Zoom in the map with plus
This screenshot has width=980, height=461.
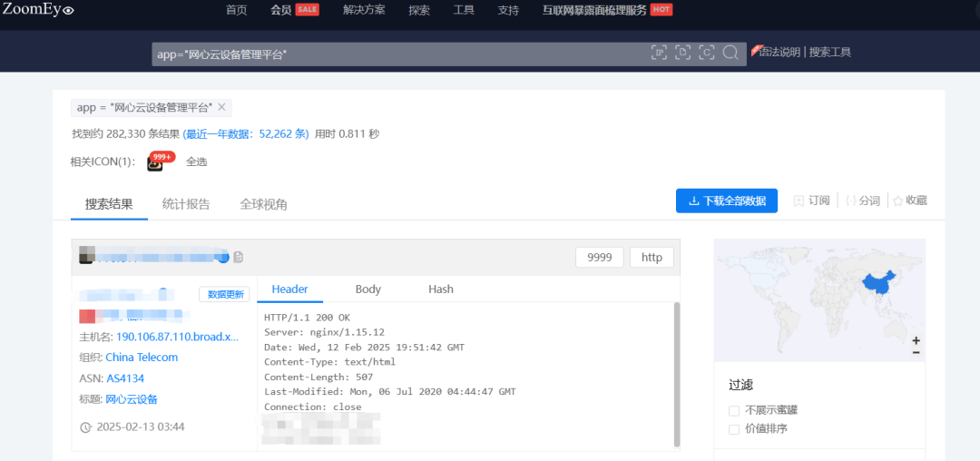pos(916,341)
